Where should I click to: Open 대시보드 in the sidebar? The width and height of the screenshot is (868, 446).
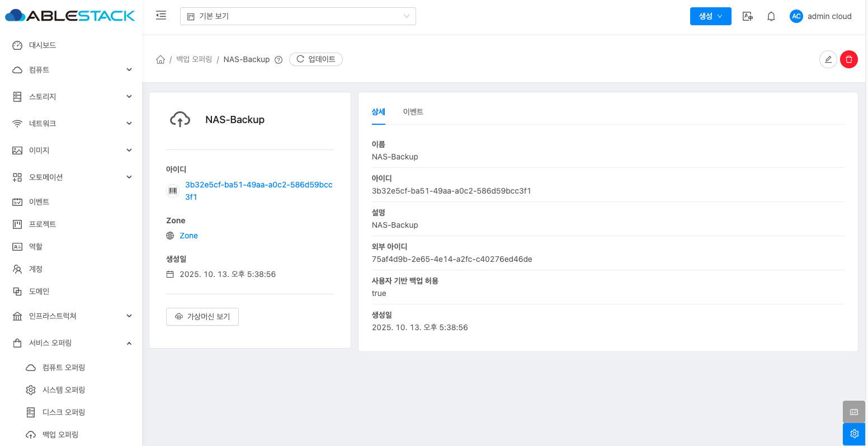(43, 45)
